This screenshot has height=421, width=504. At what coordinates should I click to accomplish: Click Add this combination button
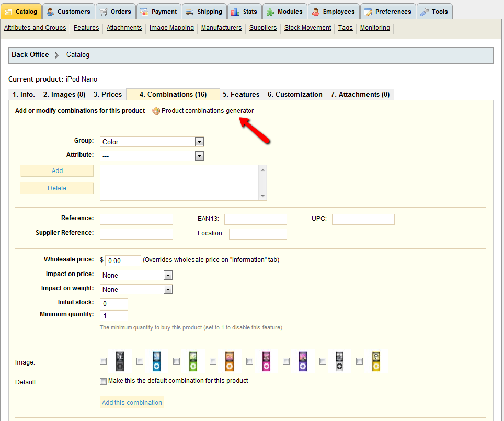(132, 403)
